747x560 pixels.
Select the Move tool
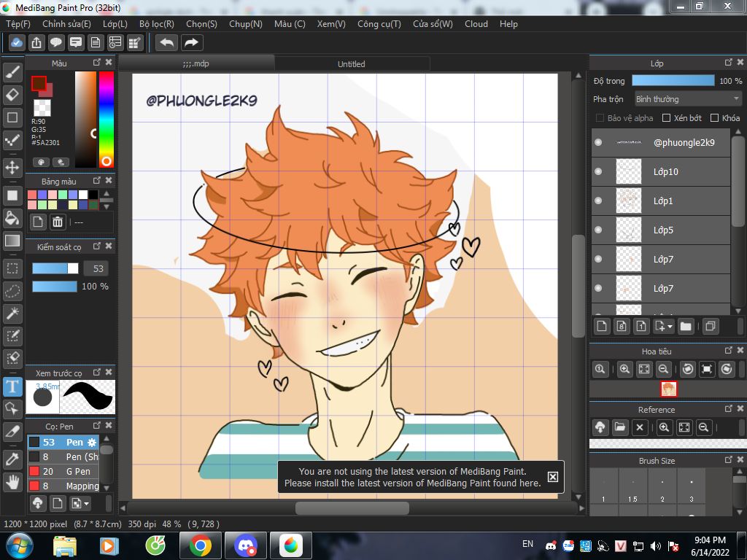click(12, 167)
